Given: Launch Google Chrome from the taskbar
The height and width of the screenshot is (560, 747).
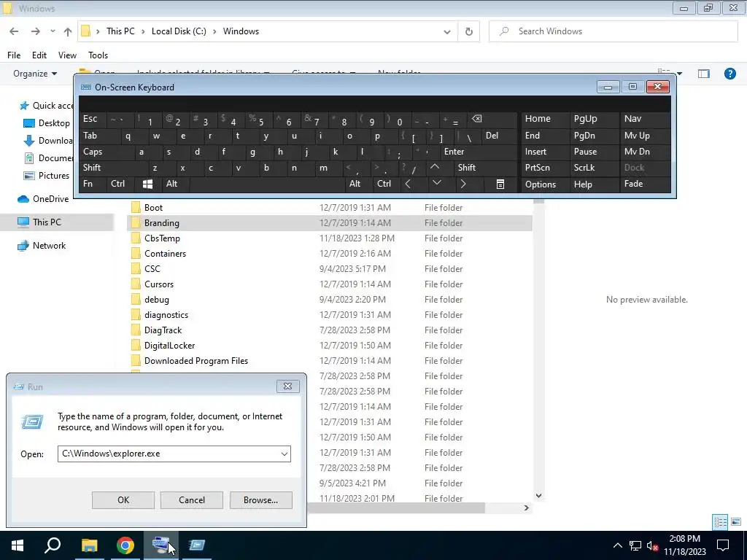Looking at the screenshot, I should pyautogui.click(x=125, y=545).
